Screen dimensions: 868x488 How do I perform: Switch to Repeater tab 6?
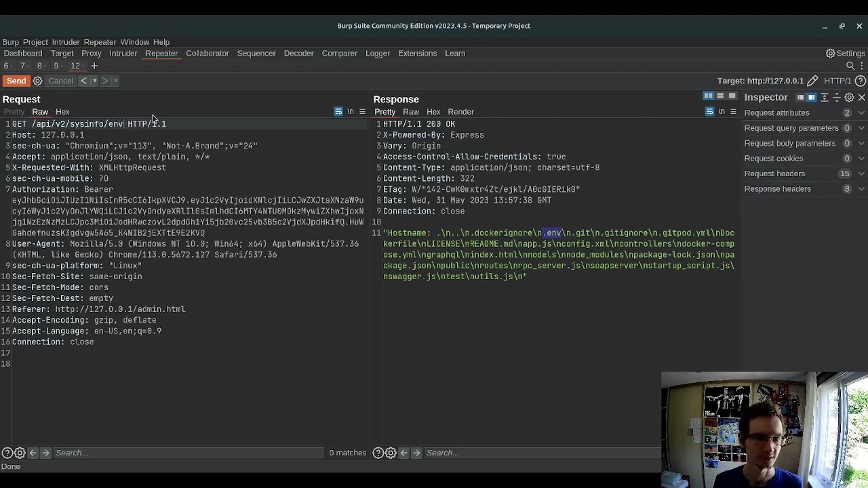tap(6, 66)
